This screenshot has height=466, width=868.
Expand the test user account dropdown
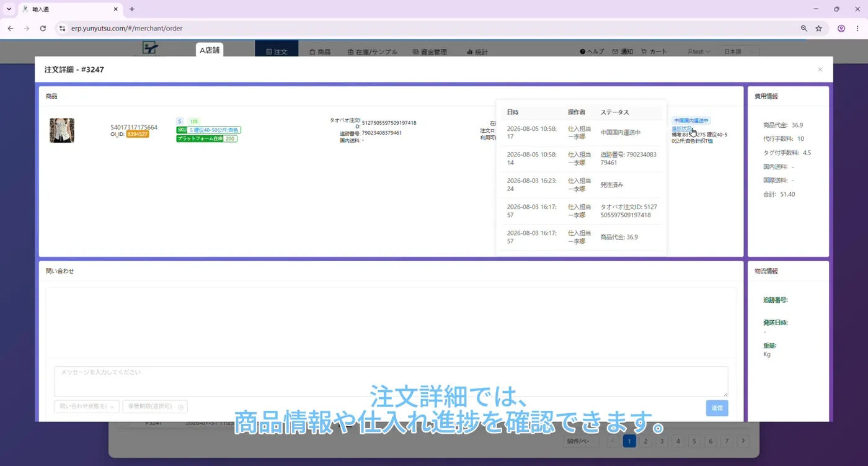[x=699, y=52]
